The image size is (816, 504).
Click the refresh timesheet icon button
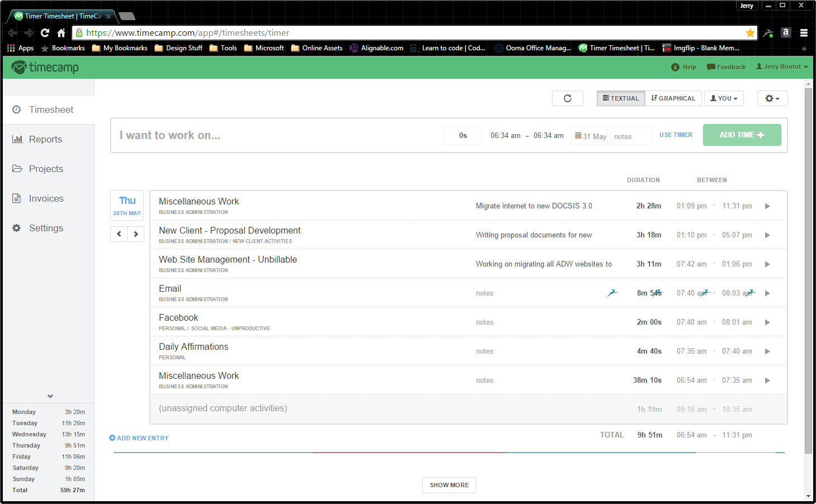pos(568,98)
